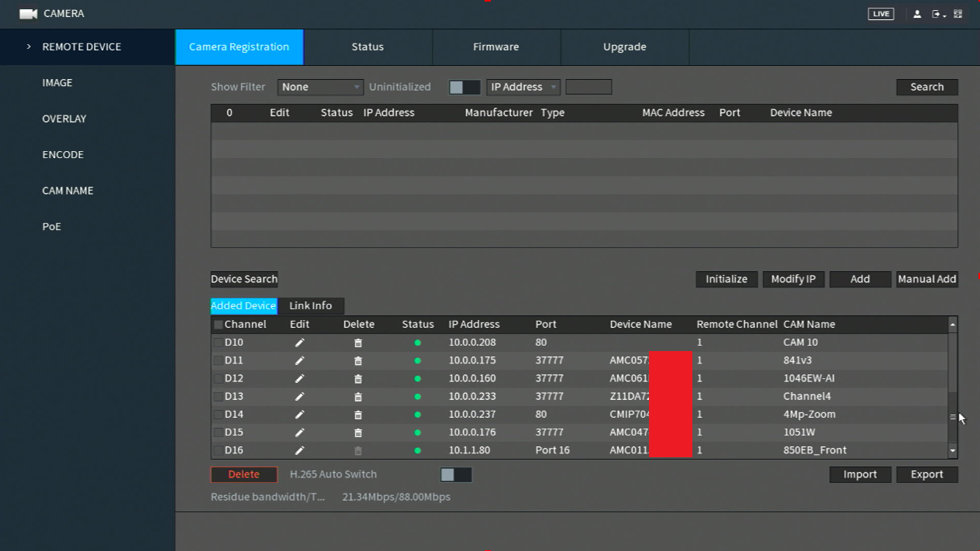The width and height of the screenshot is (980, 551).
Task: Edit channel D14 with pencil icon
Action: [x=299, y=415]
